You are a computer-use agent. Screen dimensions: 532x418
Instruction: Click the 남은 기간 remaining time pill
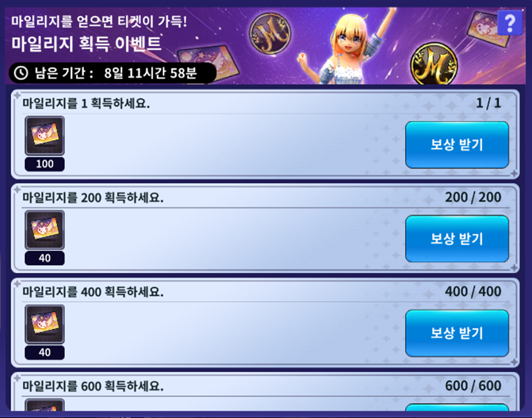112,73
